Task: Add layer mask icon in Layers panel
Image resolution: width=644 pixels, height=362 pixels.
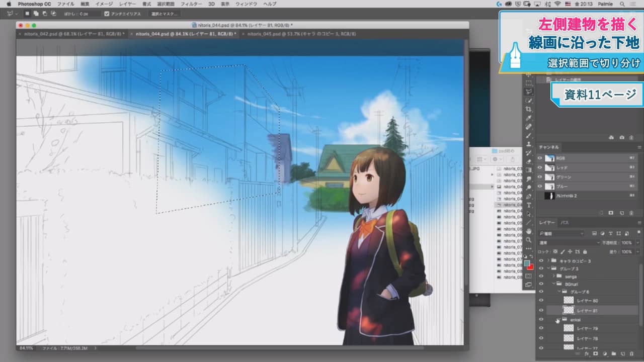Action: pos(595,354)
